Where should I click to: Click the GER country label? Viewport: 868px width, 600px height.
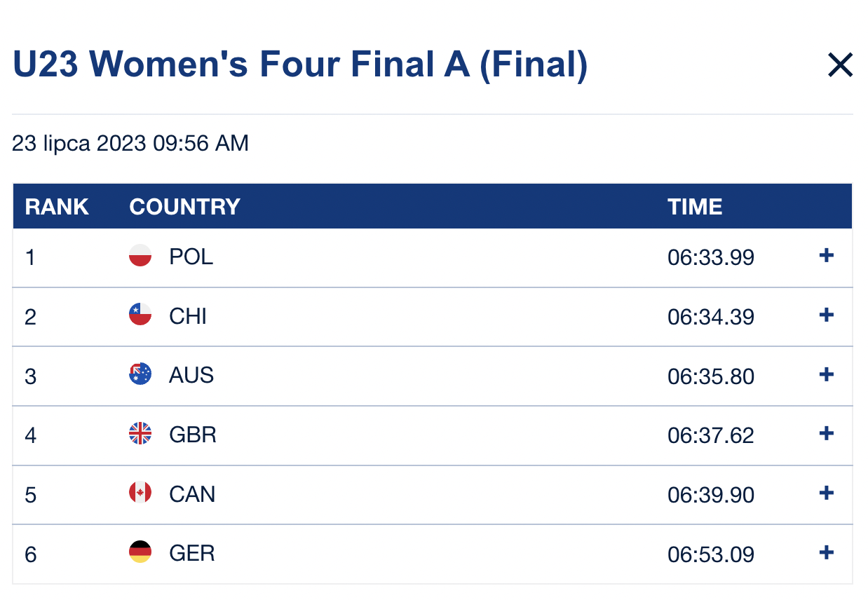tap(192, 554)
